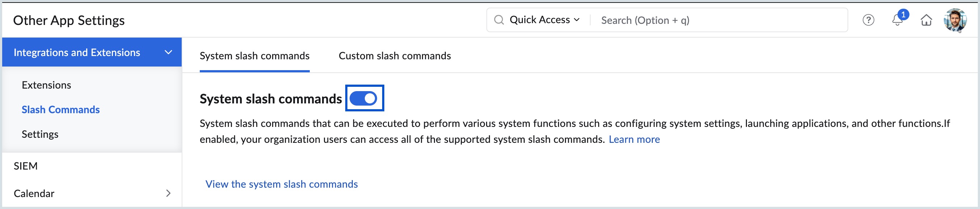Image resolution: width=980 pixels, height=209 pixels.
Task: Click the home icon in the header
Action: tap(926, 20)
